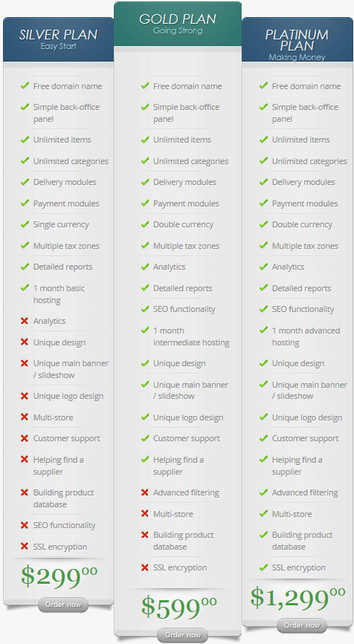Click the $299 Silver price
This screenshot has height=644, width=354.
(x=59, y=575)
